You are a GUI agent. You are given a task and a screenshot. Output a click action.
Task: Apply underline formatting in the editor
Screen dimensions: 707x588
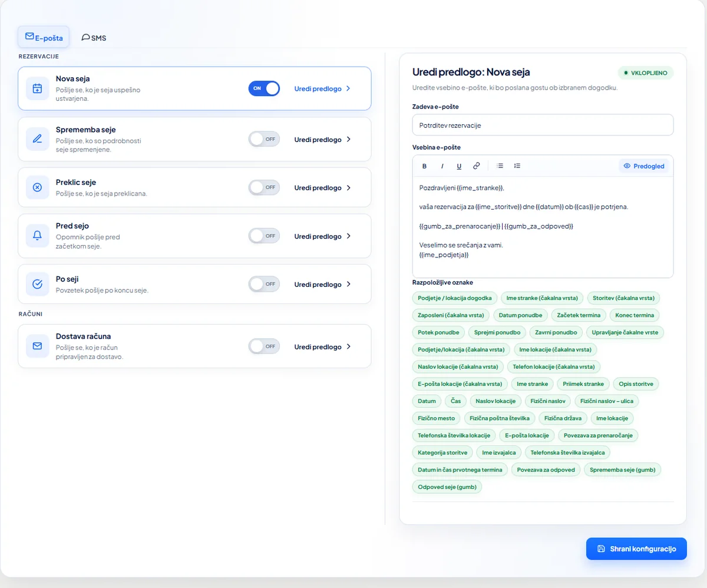[x=460, y=166]
